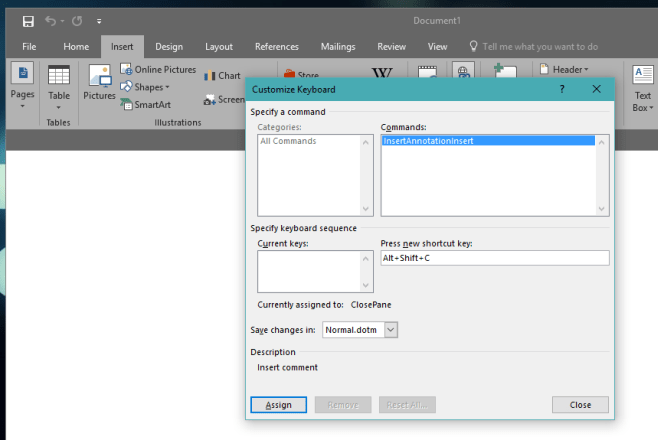The width and height of the screenshot is (658, 440).
Task: Insert a SmartArt graphic
Action: 145,104
